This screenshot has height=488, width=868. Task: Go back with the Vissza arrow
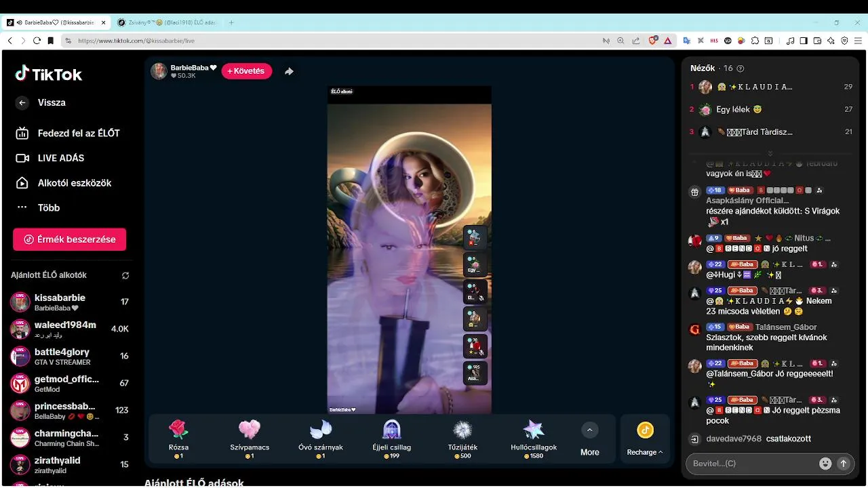click(x=22, y=103)
